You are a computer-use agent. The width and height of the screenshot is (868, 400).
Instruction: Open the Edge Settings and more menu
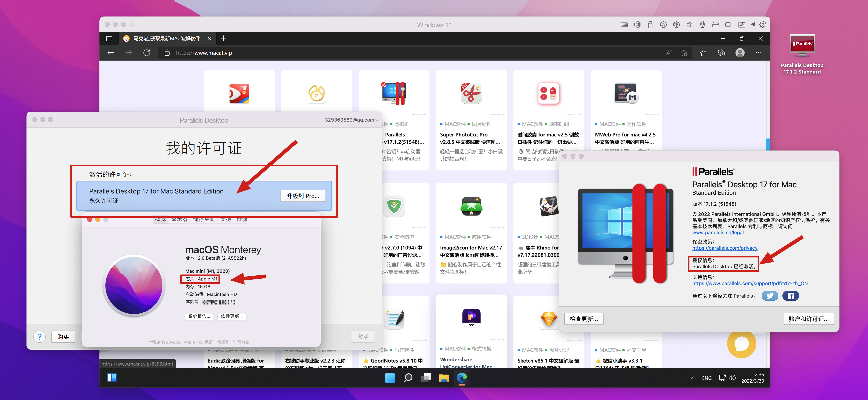[x=759, y=53]
